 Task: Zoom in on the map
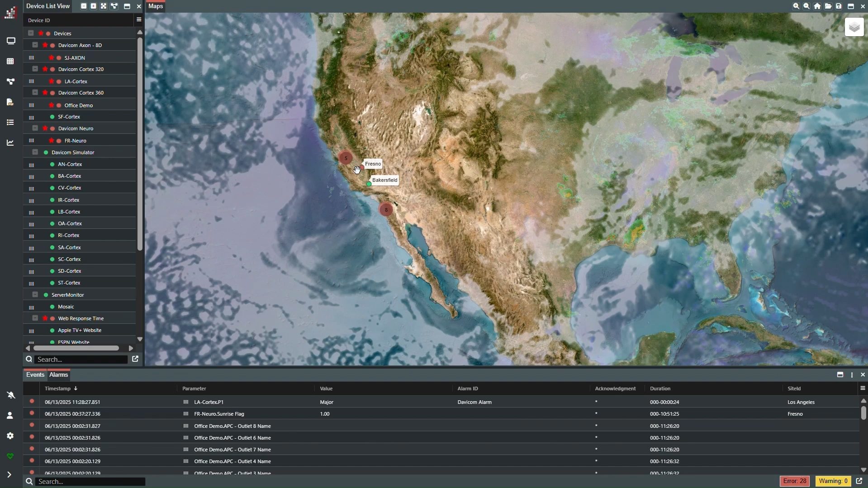click(796, 6)
